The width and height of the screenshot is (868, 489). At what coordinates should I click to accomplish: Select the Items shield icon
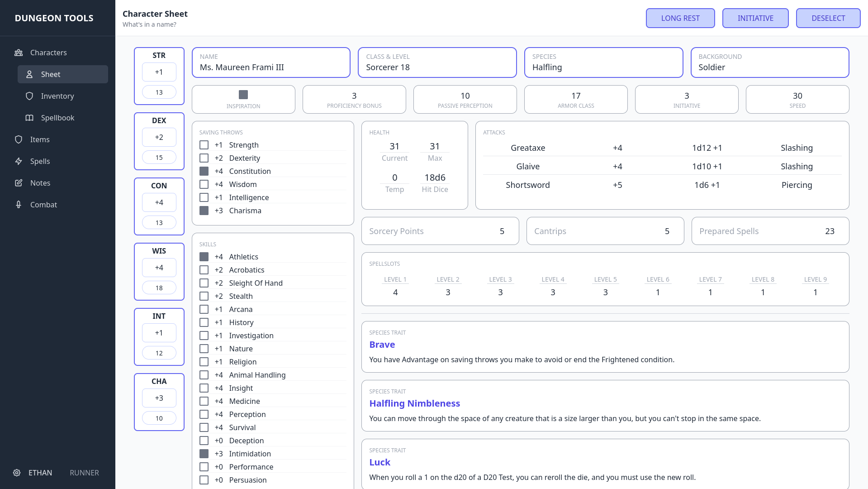[19, 139]
